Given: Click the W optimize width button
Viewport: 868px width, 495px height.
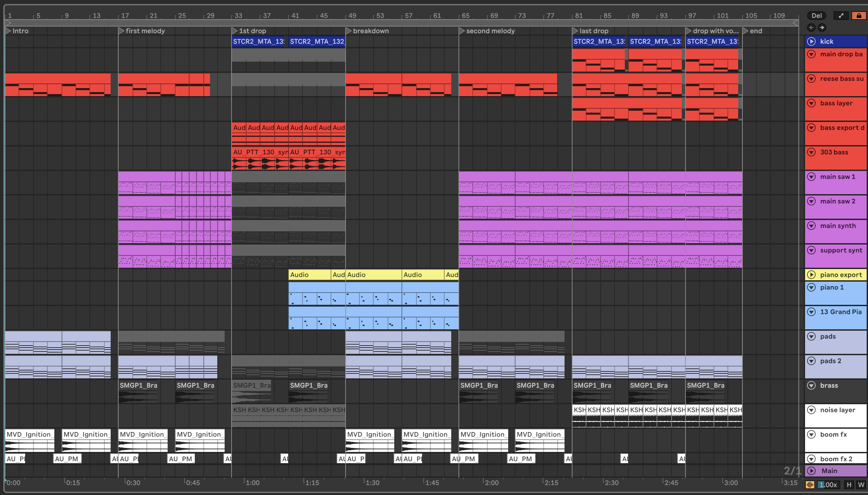Looking at the screenshot, I should coord(861,484).
